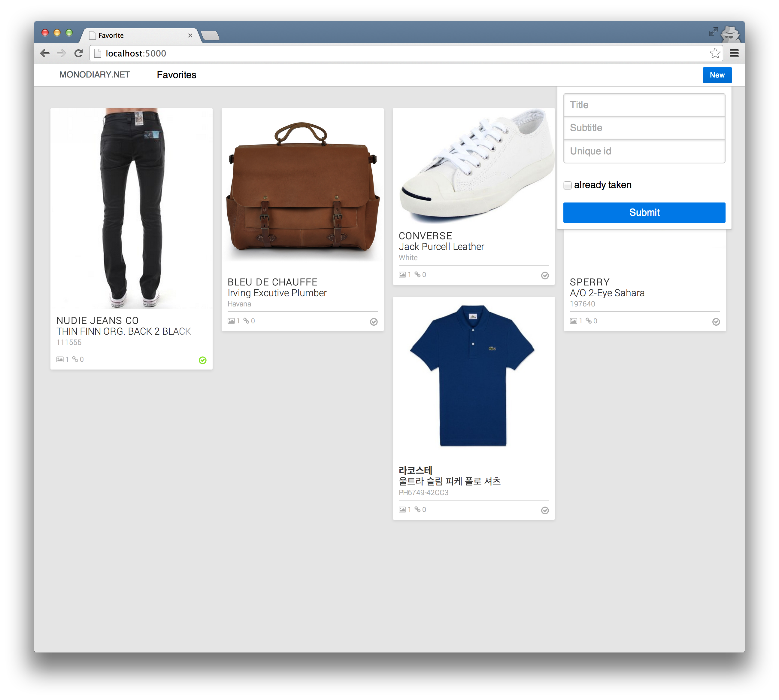Click the MONODIARY.NET brand link

95,75
